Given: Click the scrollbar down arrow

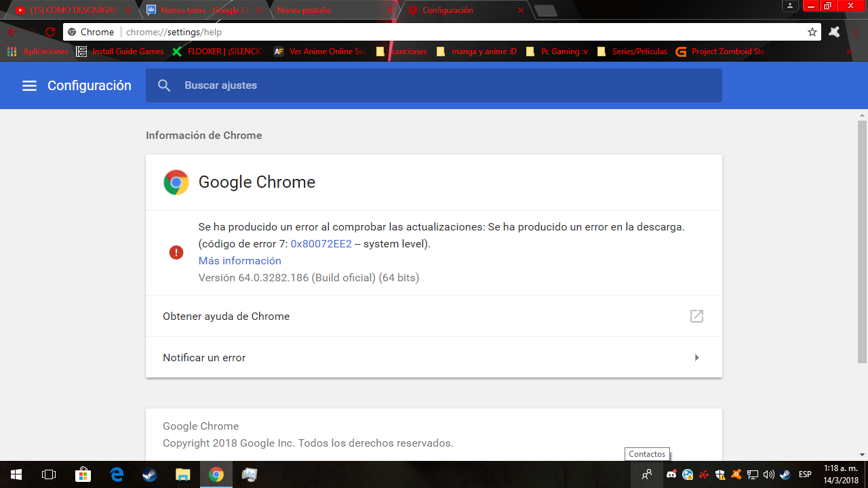Looking at the screenshot, I should coord(862,455).
